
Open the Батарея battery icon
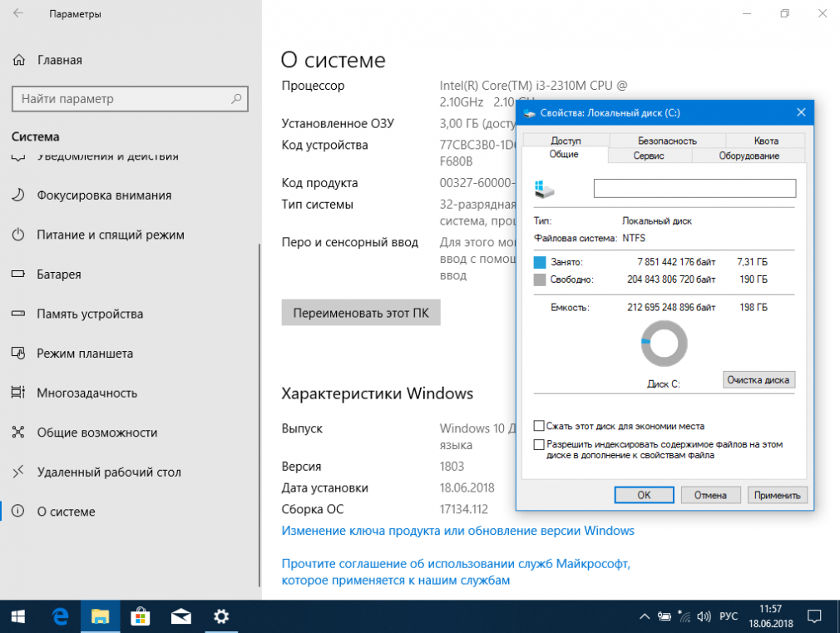coord(18,274)
